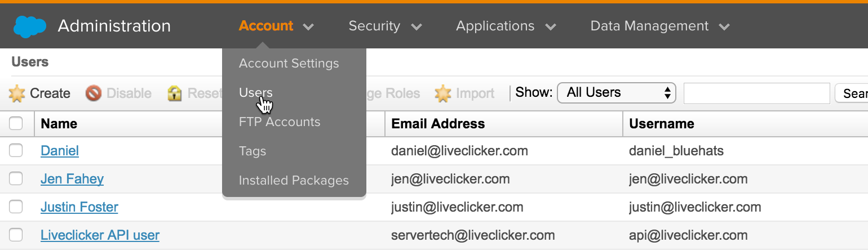Expand the Security menu
This screenshot has width=868, height=251.
pyautogui.click(x=385, y=26)
